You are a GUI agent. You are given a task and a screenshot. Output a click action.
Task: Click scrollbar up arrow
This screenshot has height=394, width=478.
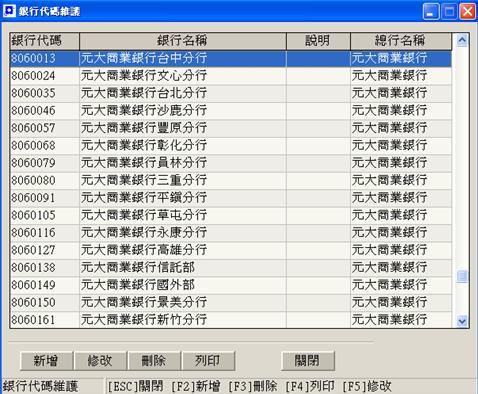pyautogui.click(x=462, y=40)
